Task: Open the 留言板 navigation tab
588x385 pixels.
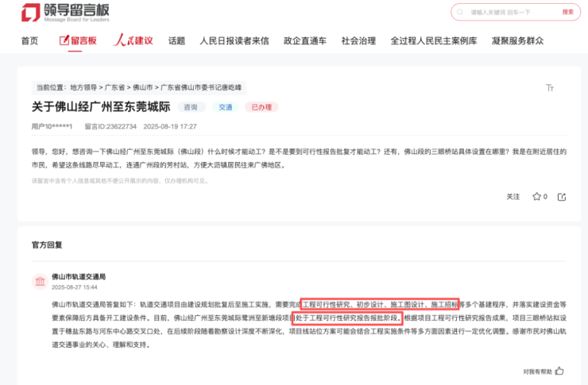Action: [78, 40]
